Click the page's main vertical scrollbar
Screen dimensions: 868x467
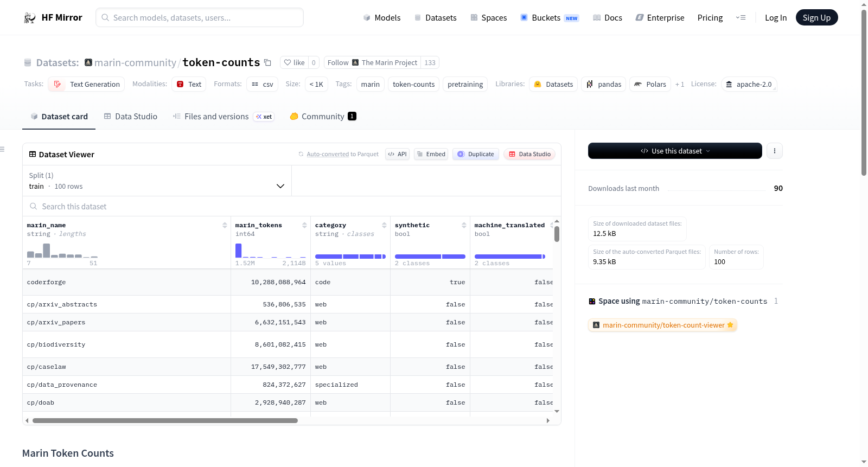(864, 92)
